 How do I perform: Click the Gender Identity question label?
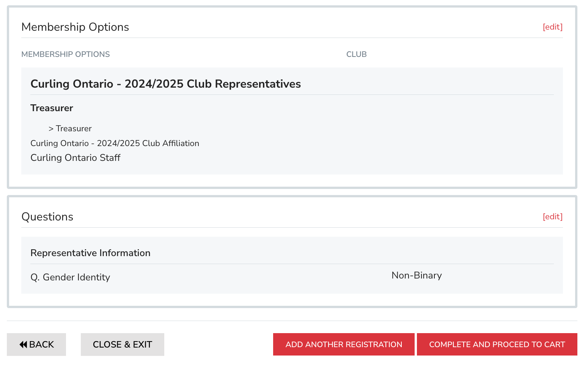pyautogui.click(x=71, y=277)
